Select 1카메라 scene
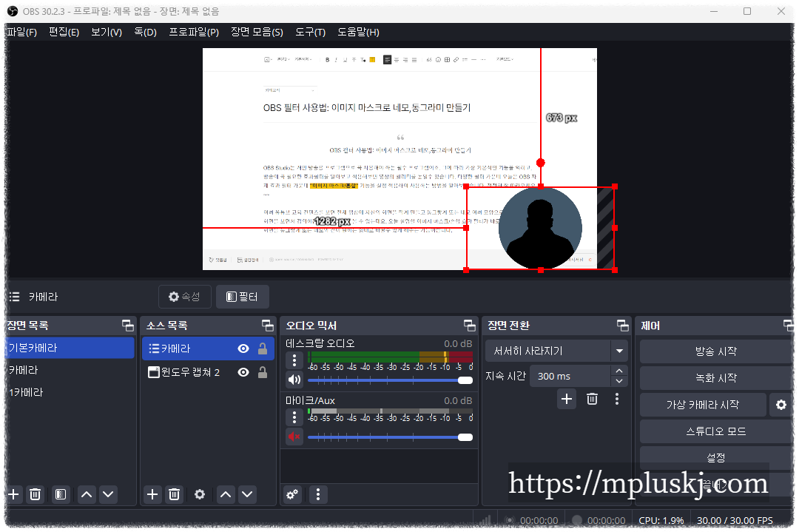Image resolution: width=799 pixels, height=532 pixels. click(70, 392)
